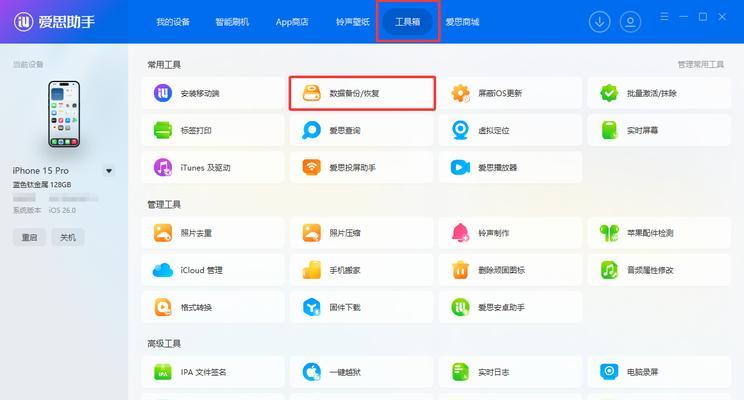Click the 管理工具 section heading
744x400 pixels.
pyautogui.click(x=164, y=205)
